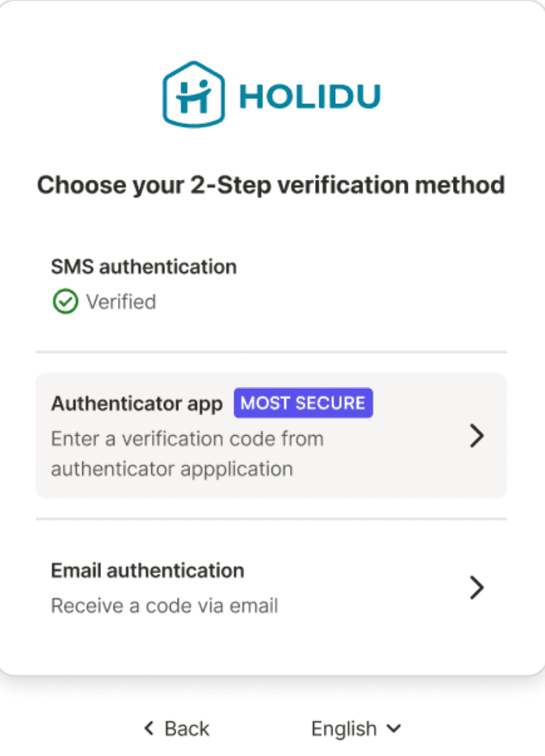Click the right arrow beside Email authentication
This screenshot has height=756, width=545.
tap(477, 588)
